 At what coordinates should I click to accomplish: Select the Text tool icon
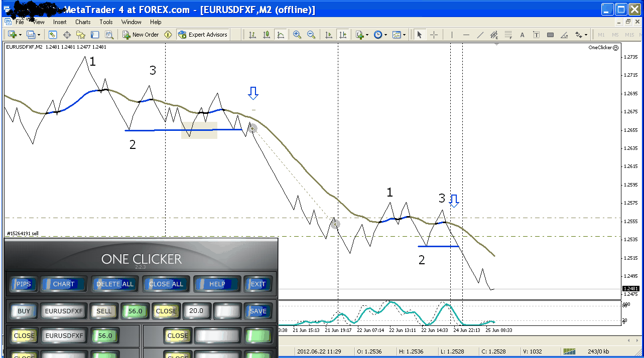[x=522, y=35]
